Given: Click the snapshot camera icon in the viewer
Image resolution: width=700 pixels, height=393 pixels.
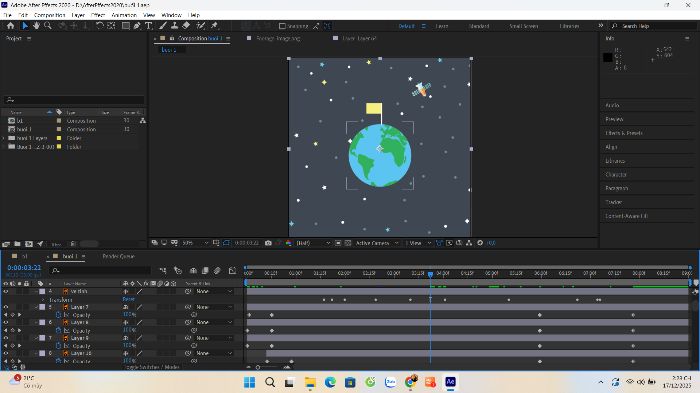Looking at the screenshot, I should pos(268,243).
